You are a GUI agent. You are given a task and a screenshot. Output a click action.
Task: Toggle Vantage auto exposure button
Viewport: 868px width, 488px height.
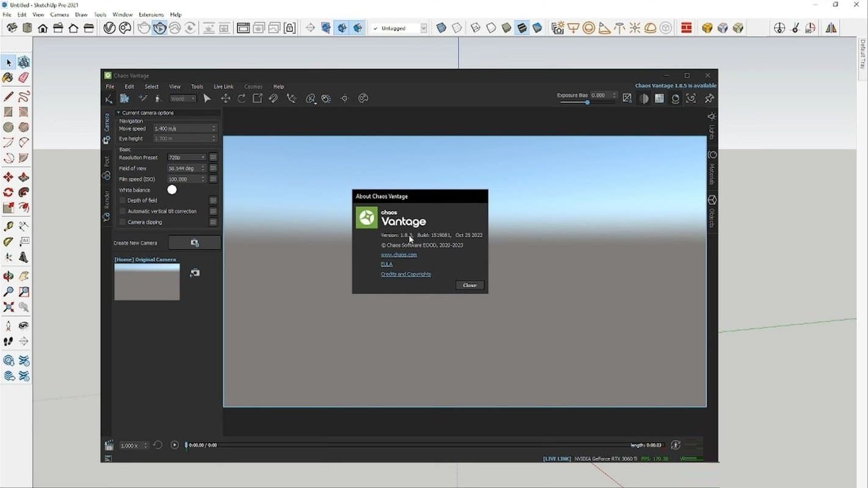[627, 98]
